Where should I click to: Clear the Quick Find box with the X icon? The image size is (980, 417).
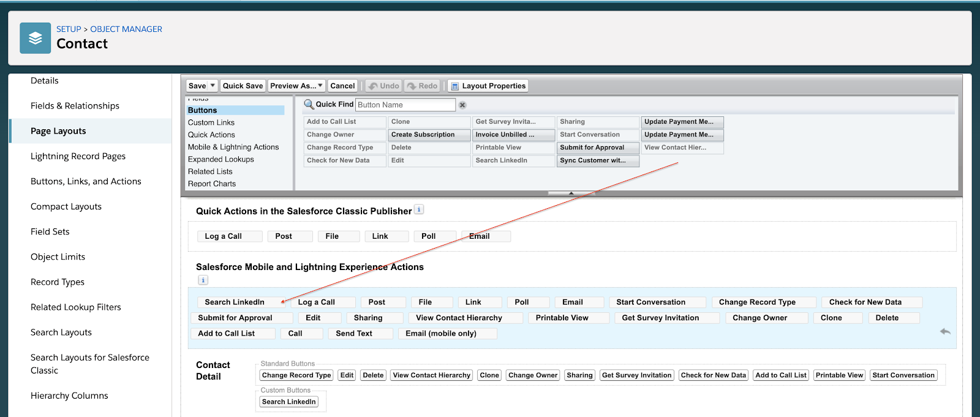(462, 105)
